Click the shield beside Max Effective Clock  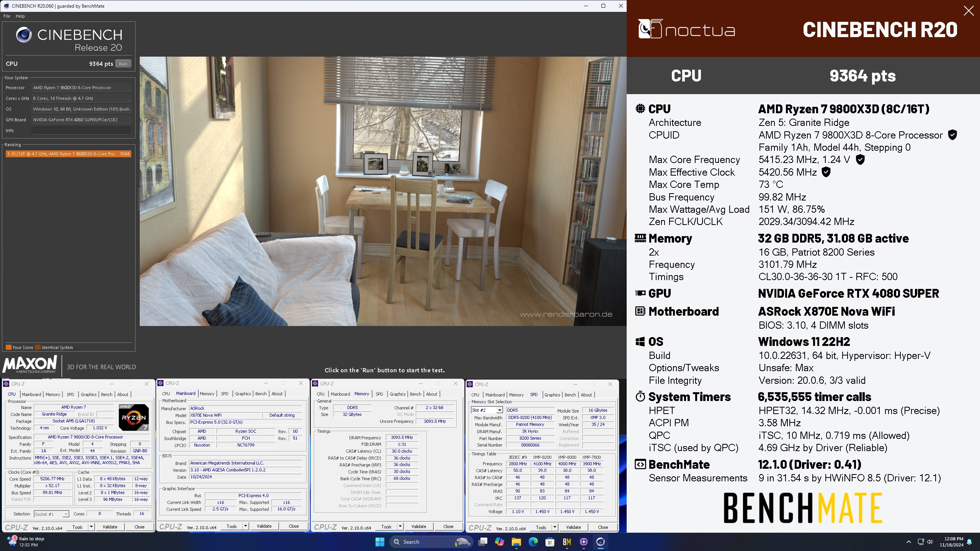(826, 172)
